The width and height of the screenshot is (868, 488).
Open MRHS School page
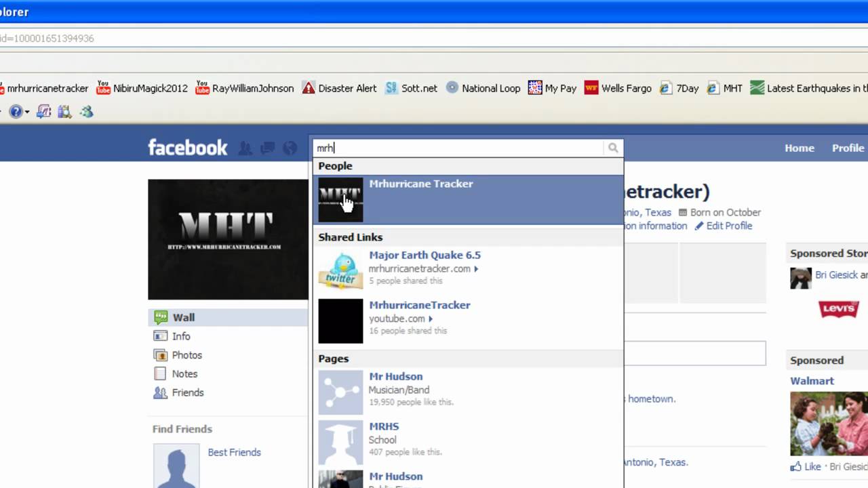[384, 426]
